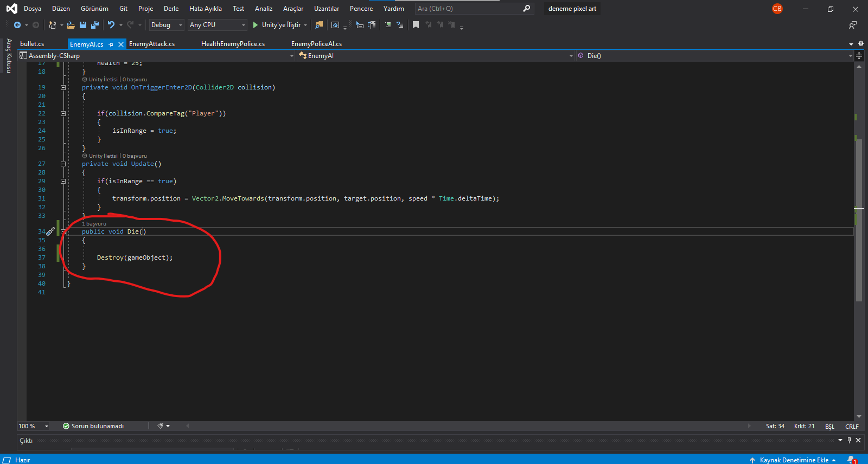Click Sorun bulunamadı status indicator
The image size is (868, 464).
coord(93,426)
